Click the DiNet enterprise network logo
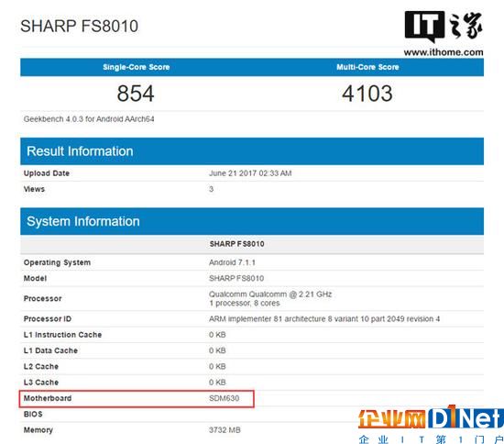 (x=431, y=424)
